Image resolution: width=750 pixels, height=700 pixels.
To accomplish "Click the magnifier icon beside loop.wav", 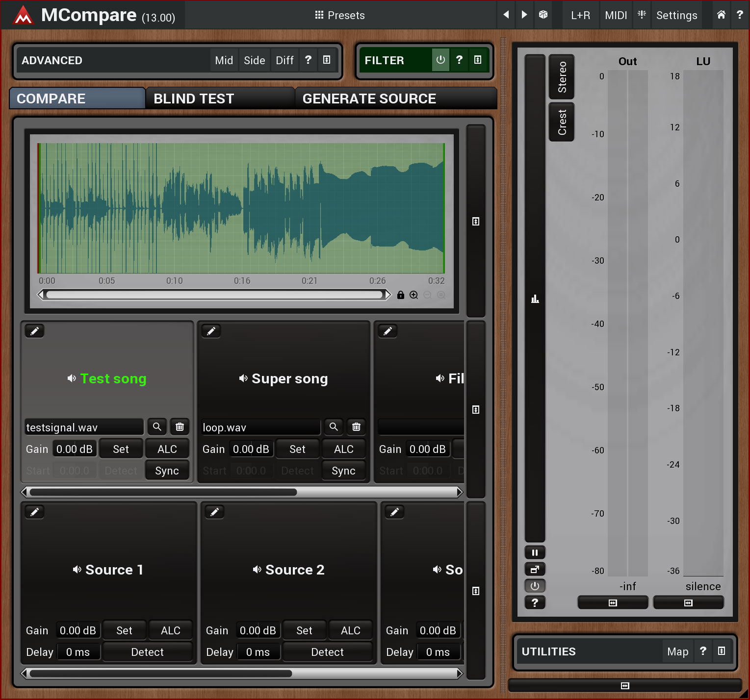I will pos(334,427).
